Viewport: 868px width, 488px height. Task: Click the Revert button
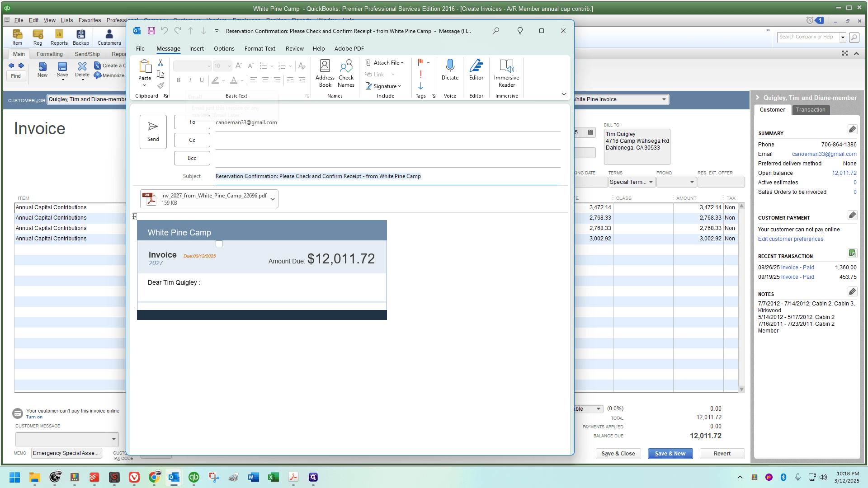point(722,454)
